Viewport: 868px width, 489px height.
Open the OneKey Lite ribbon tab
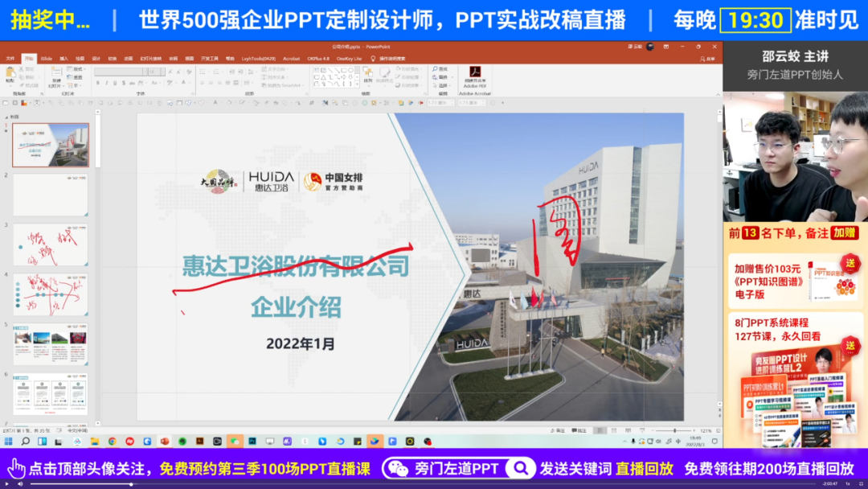(349, 58)
